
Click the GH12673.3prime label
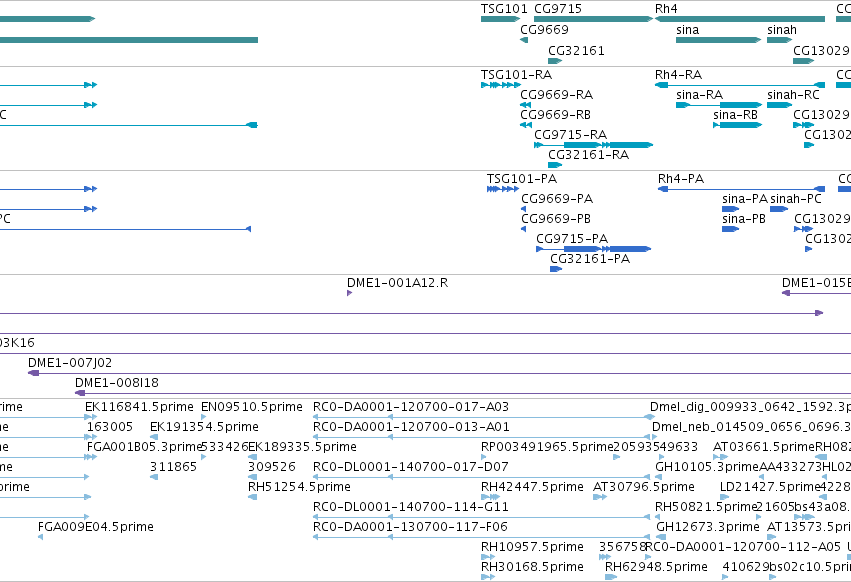click(708, 527)
